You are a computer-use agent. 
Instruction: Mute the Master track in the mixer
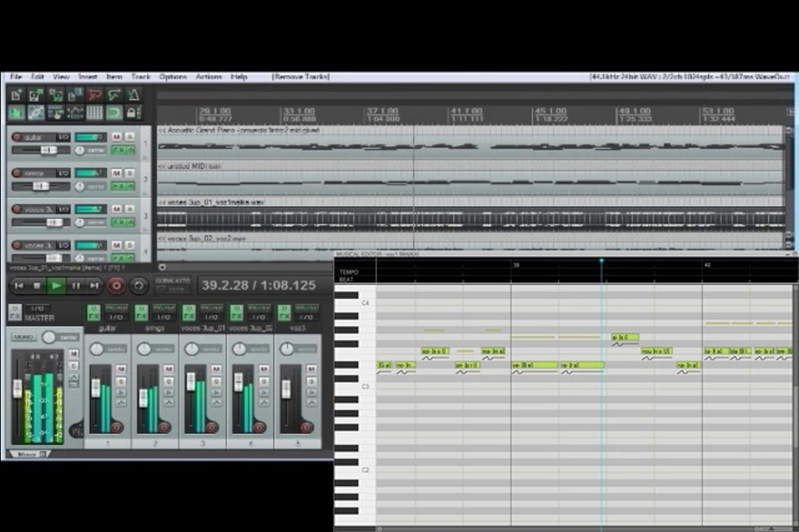73,354
